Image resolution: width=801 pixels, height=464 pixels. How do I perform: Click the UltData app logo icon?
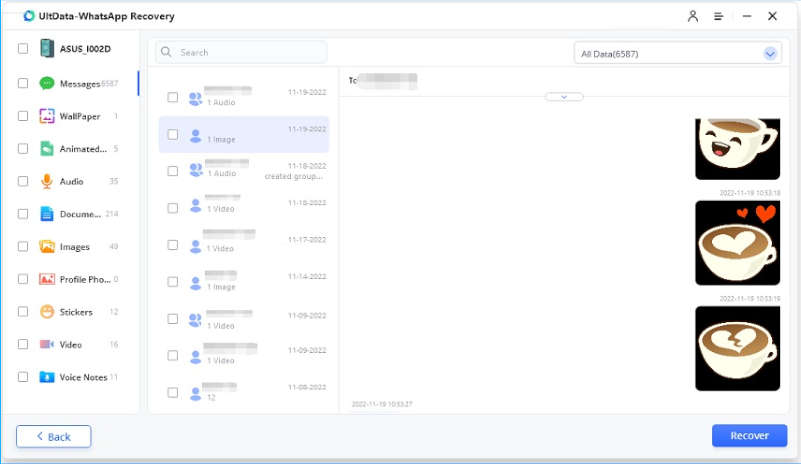[29, 16]
